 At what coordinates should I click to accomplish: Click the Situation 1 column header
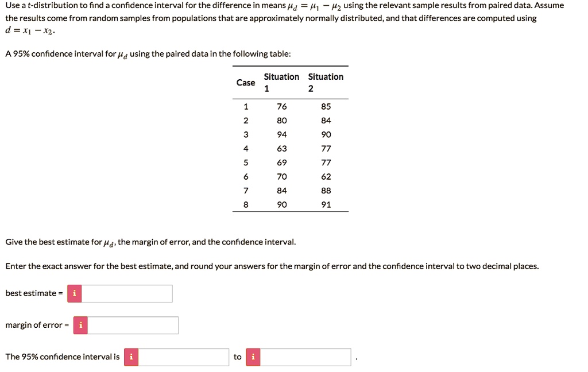coord(281,82)
